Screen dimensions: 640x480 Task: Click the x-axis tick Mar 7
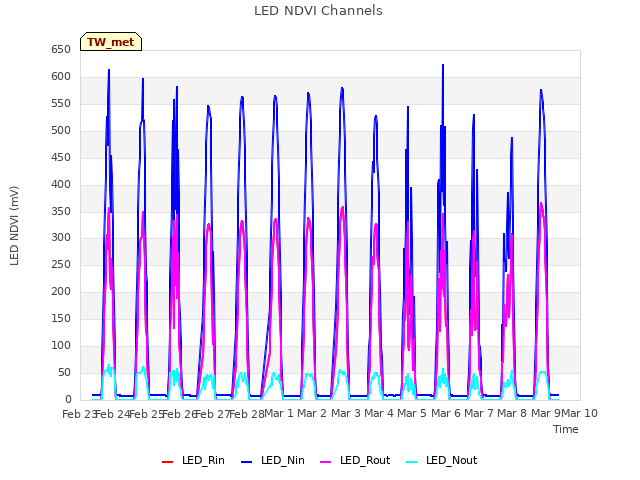click(479, 413)
